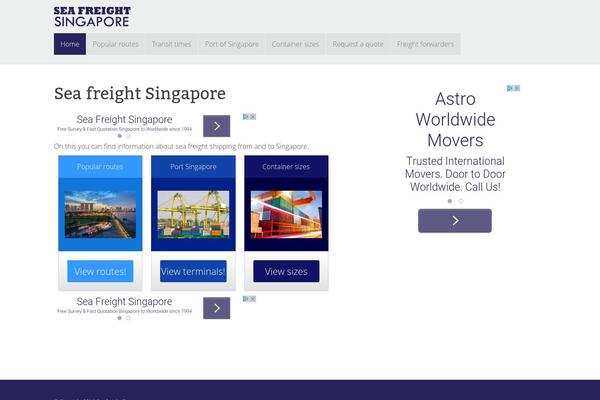Viewport: 600px width, 400px height.
Task: Select second carousel dot in Astro ad
Action: (461, 201)
